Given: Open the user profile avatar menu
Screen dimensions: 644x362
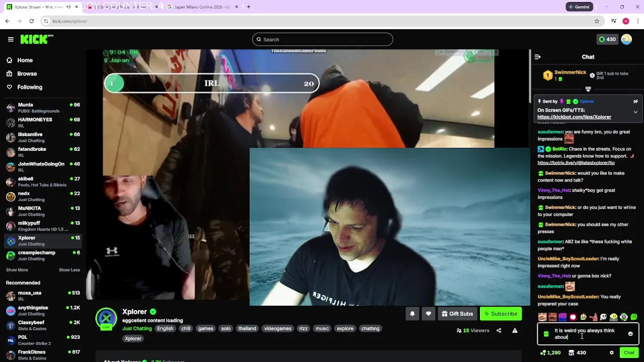Looking at the screenshot, I should 626,39.
